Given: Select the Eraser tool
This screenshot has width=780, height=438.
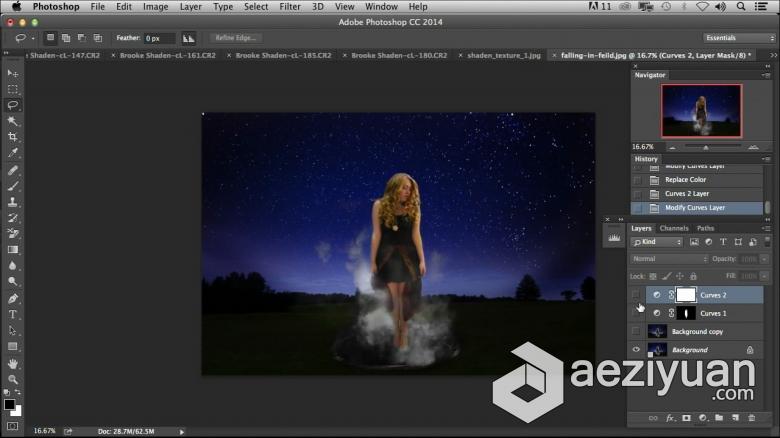Looking at the screenshot, I should [12, 233].
